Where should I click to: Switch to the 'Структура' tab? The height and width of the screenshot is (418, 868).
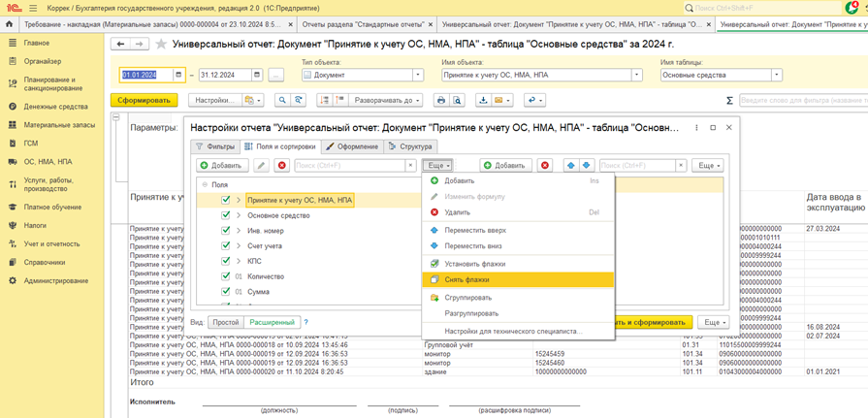pyautogui.click(x=411, y=146)
